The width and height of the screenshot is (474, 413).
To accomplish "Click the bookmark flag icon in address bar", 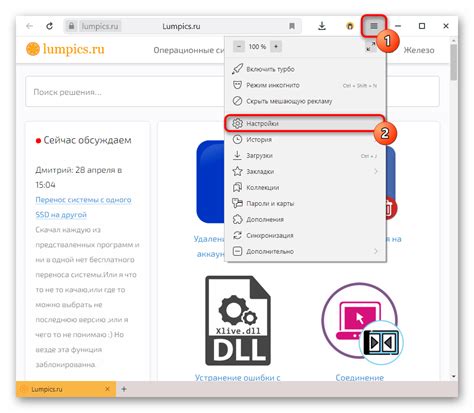I will point(292,26).
